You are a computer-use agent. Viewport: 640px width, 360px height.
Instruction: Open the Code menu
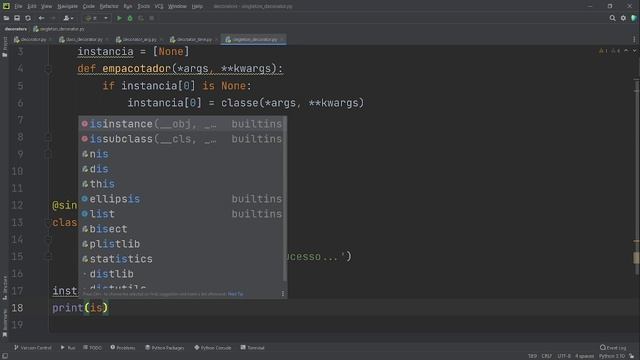(x=89, y=6)
